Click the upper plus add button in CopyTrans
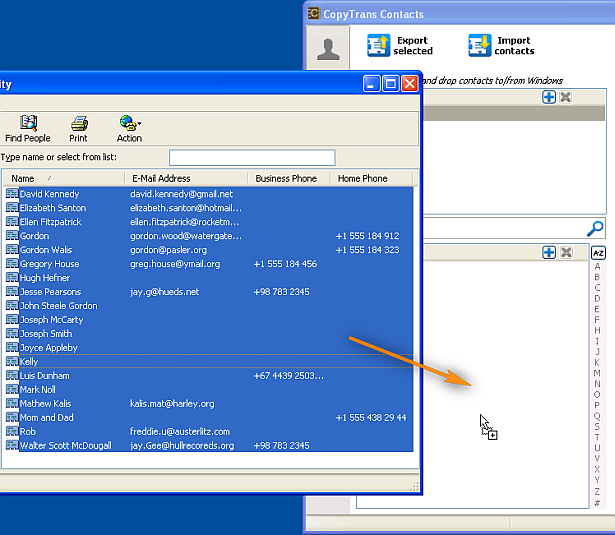This screenshot has width=615, height=535. click(x=549, y=97)
